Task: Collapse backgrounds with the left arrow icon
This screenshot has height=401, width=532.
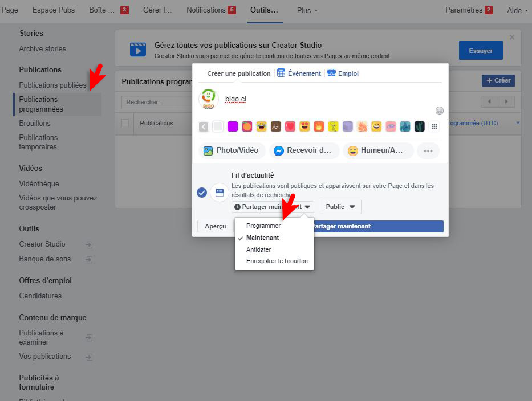Action: coord(203,126)
